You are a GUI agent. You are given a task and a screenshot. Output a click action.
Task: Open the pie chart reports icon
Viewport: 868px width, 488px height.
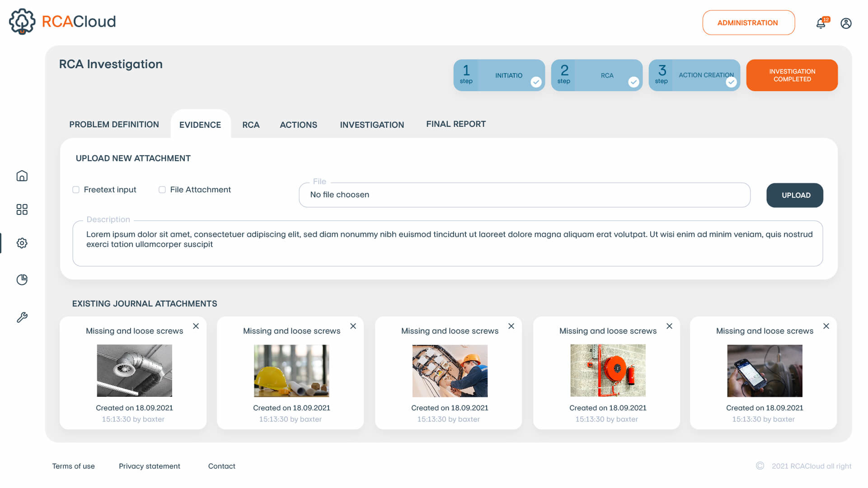pyautogui.click(x=22, y=280)
